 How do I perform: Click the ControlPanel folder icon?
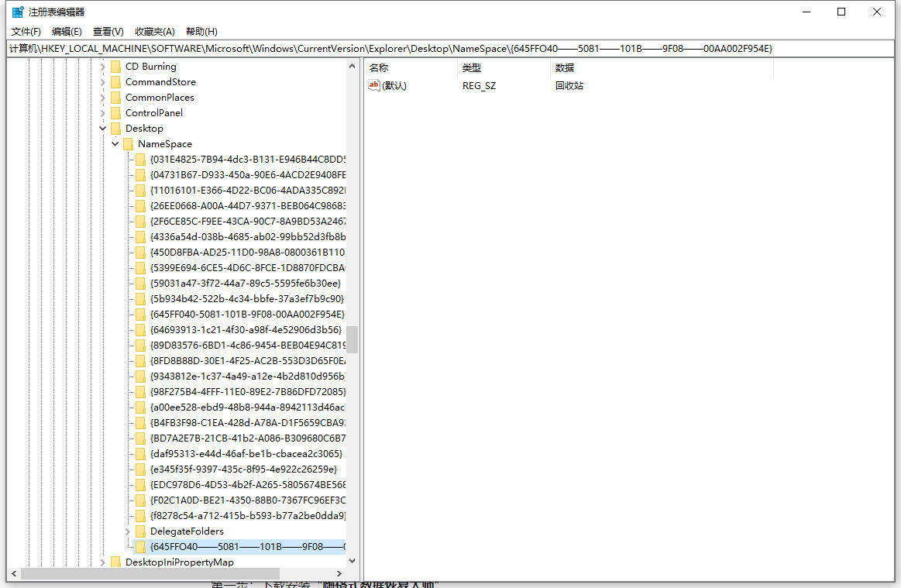pos(115,113)
